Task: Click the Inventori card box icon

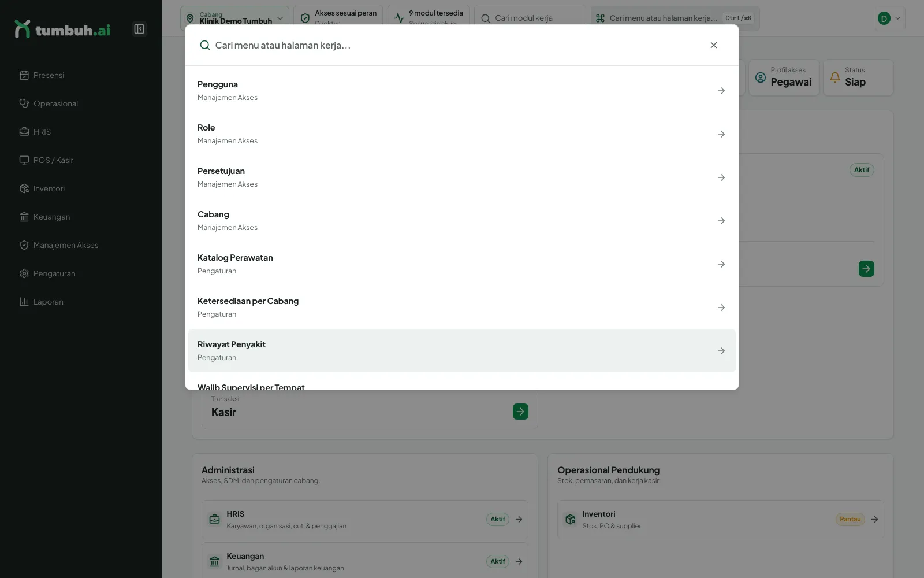Action: [570, 519]
